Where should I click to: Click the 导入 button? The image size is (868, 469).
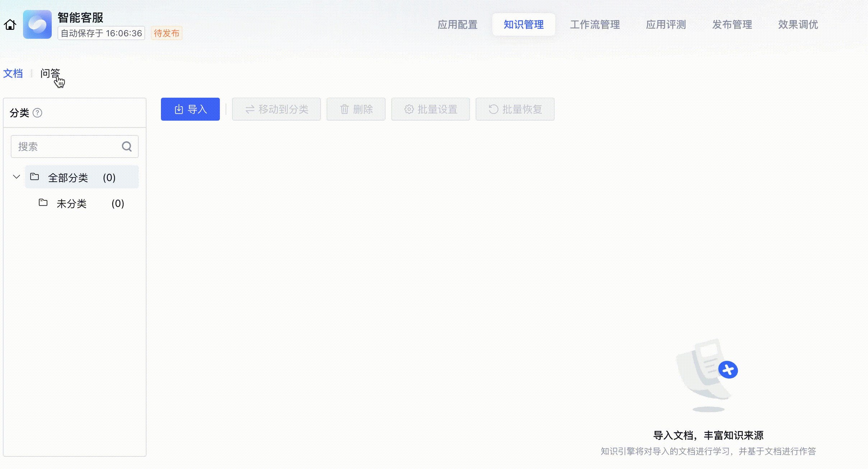click(190, 109)
